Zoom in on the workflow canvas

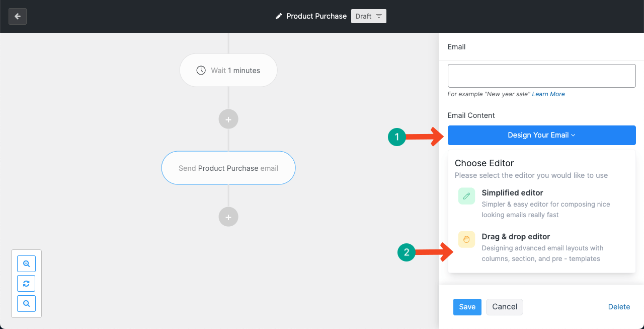pos(26,264)
